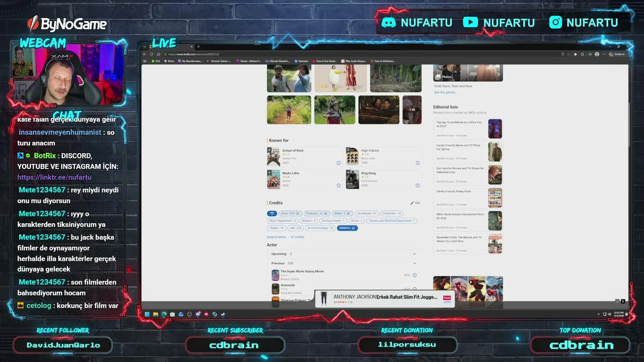Add High Fidelity to watchlist

348,150
